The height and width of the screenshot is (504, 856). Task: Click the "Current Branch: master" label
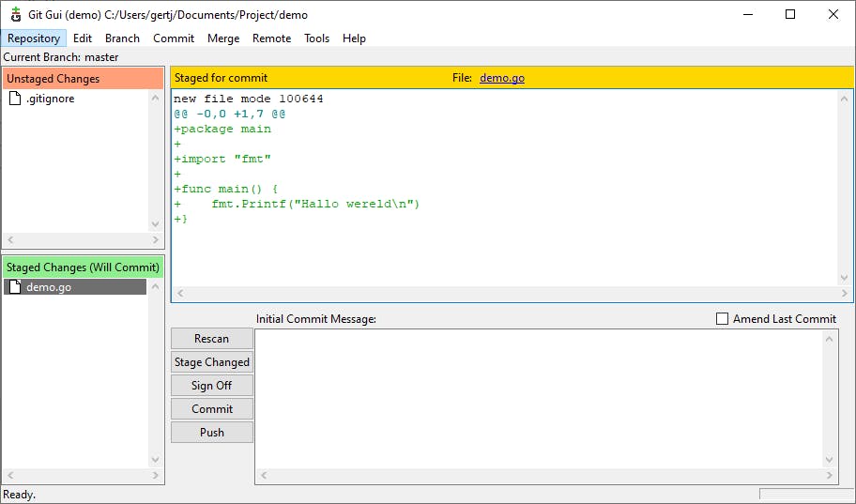tap(61, 57)
